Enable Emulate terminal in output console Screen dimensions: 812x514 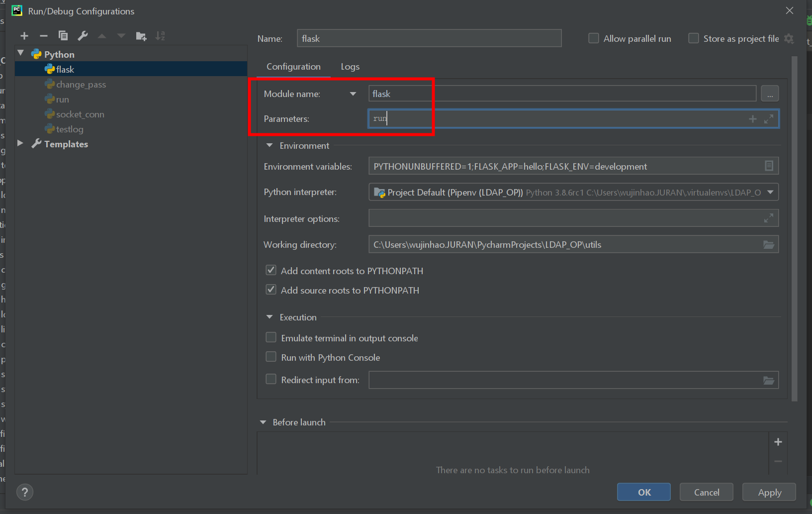(271, 337)
